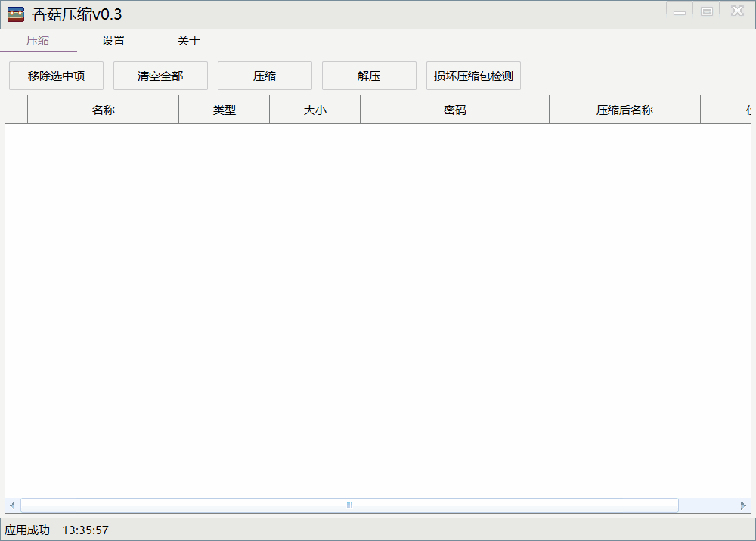Click the 名称 column header
Image resolution: width=756 pixels, height=541 pixels.
[102, 109]
